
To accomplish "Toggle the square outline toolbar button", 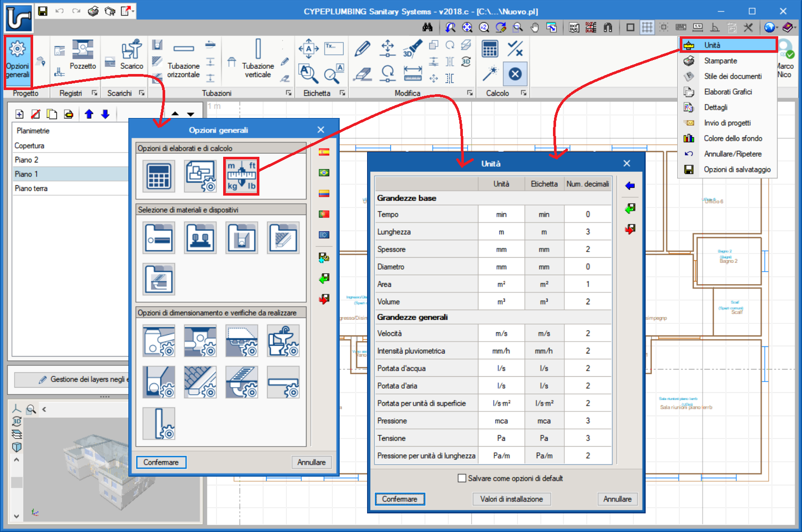I will pos(630,27).
